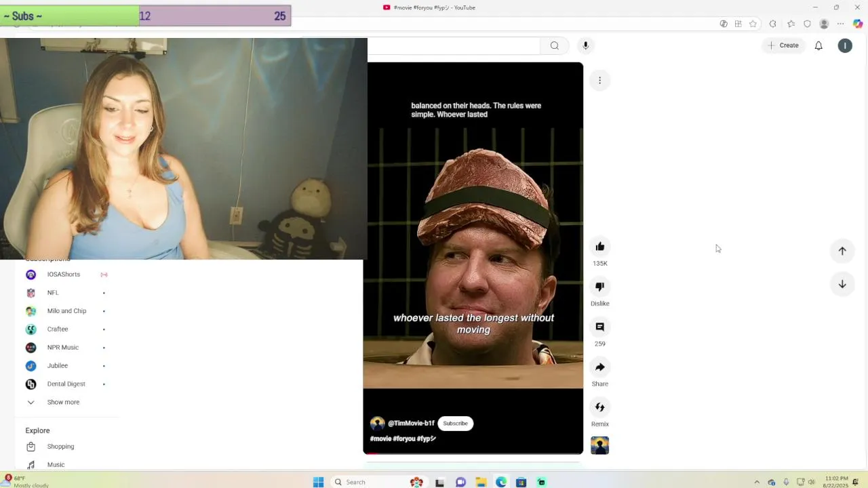Click the Remix button
Image resolution: width=868 pixels, height=488 pixels.
[x=599, y=407]
